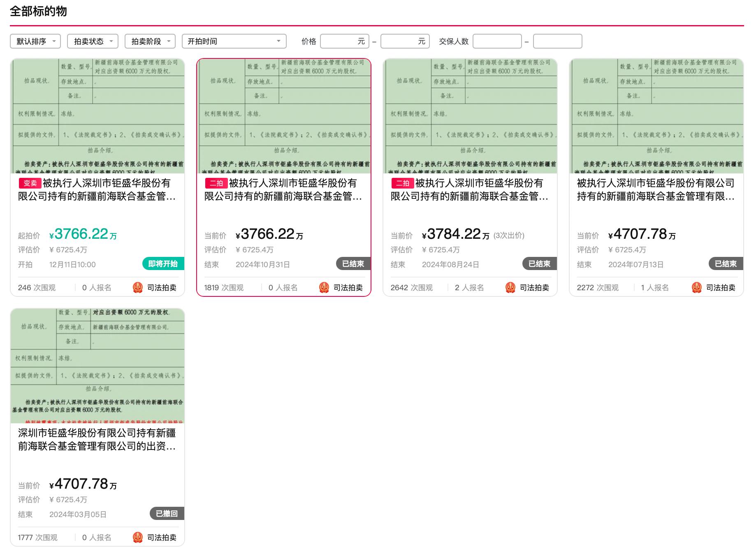Open the 开拍时间 date picker dropdown
This screenshot has height=550, width=756.
tap(234, 41)
